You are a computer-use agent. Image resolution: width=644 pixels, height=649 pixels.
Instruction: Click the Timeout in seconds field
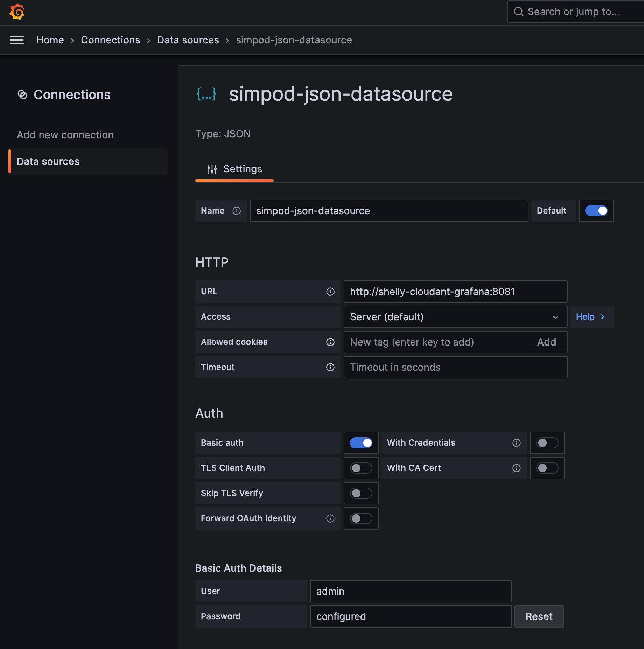[455, 367]
